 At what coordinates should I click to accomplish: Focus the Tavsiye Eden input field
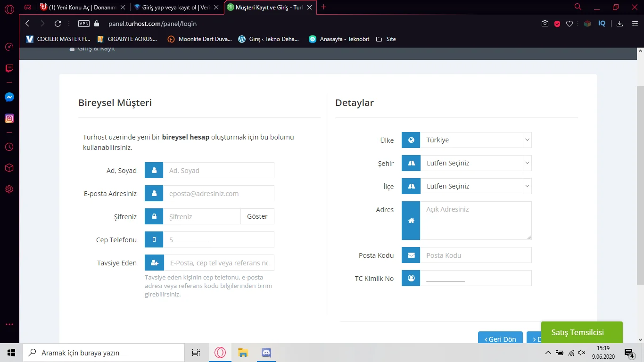pos(219,263)
